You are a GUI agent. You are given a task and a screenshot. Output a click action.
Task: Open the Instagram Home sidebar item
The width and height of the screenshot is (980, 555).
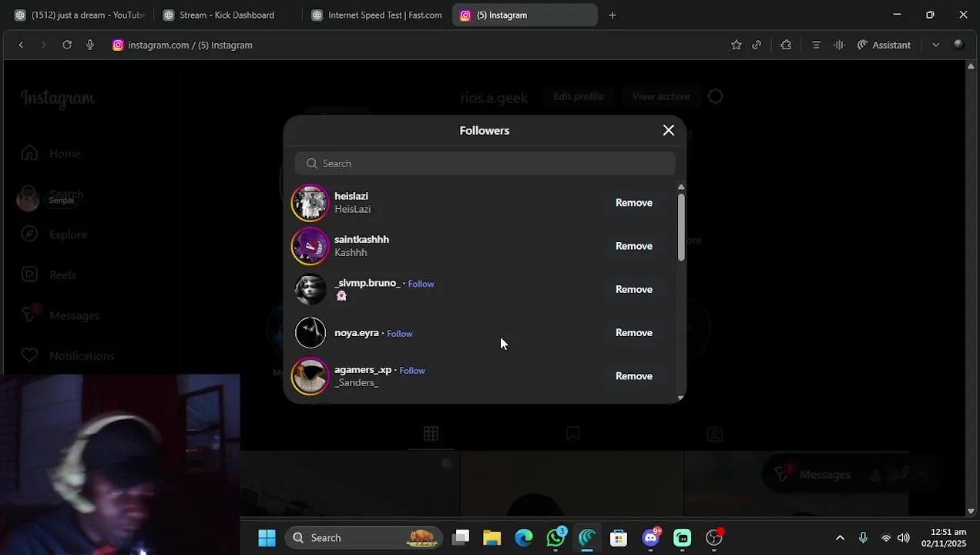(x=51, y=153)
